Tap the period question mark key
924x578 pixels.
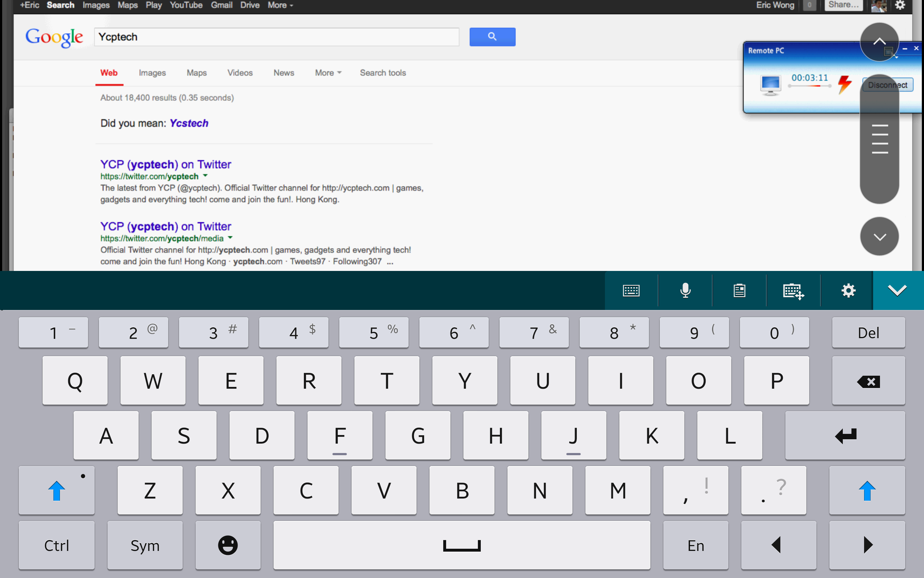point(773,491)
